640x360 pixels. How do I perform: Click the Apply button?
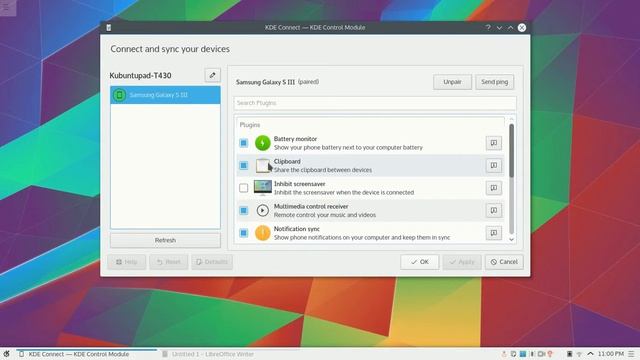(462, 262)
